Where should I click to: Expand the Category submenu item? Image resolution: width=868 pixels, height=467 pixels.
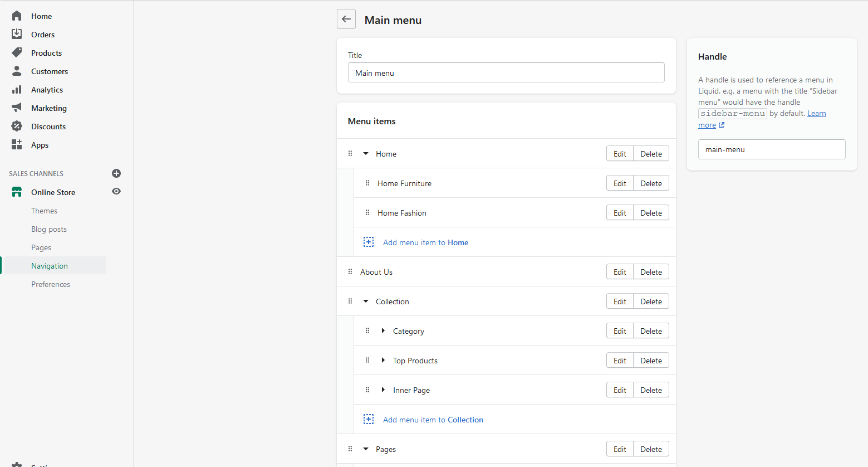point(383,331)
